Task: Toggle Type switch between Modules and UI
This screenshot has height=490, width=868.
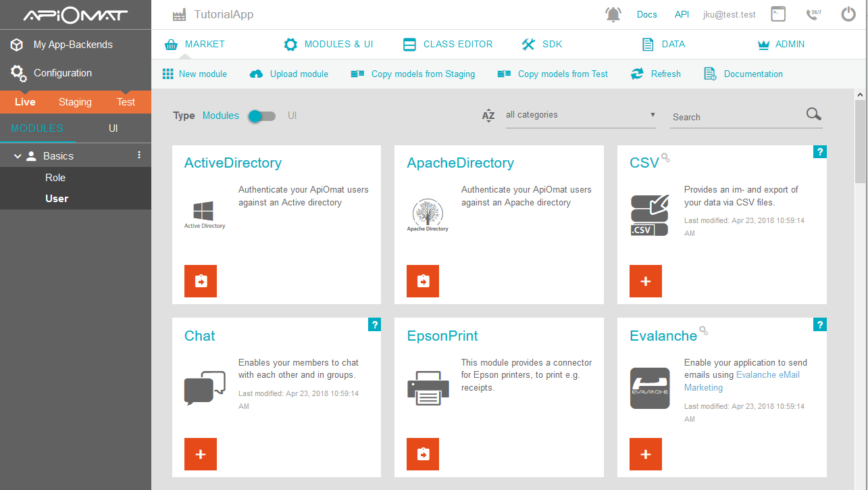Action: [x=262, y=116]
